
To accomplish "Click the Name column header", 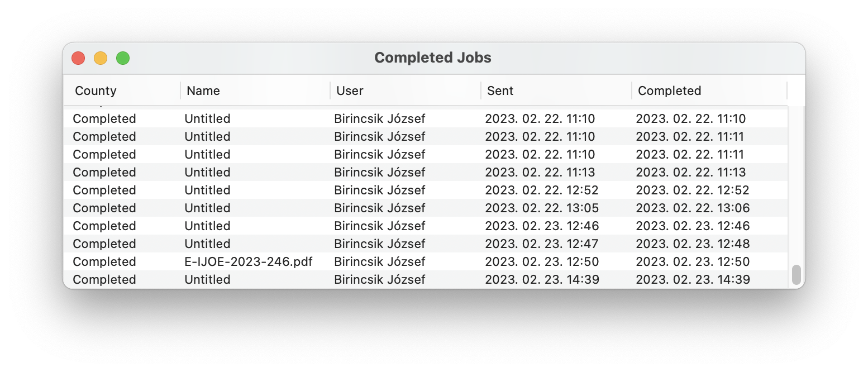I will [x=203, y=90].
